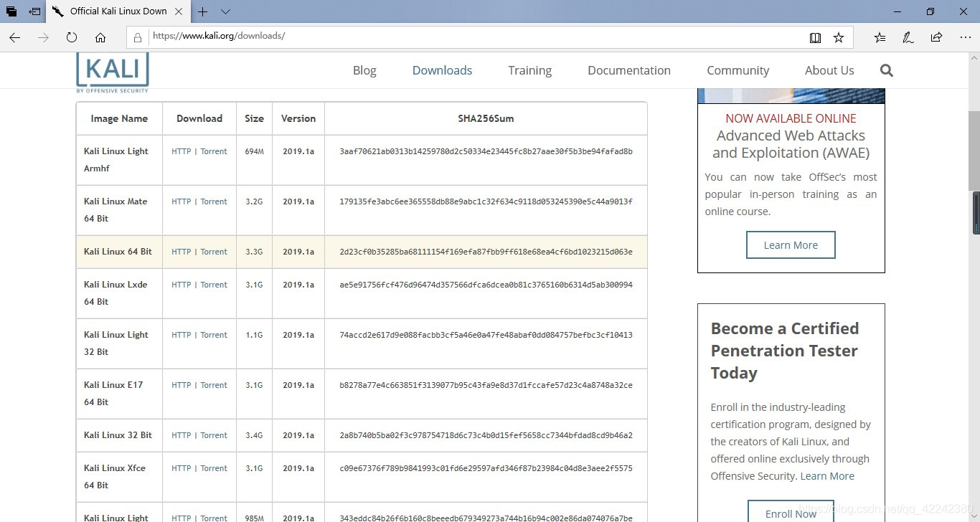Download Kali Linux Mate 64 Bit torrent

pos(214,201)
